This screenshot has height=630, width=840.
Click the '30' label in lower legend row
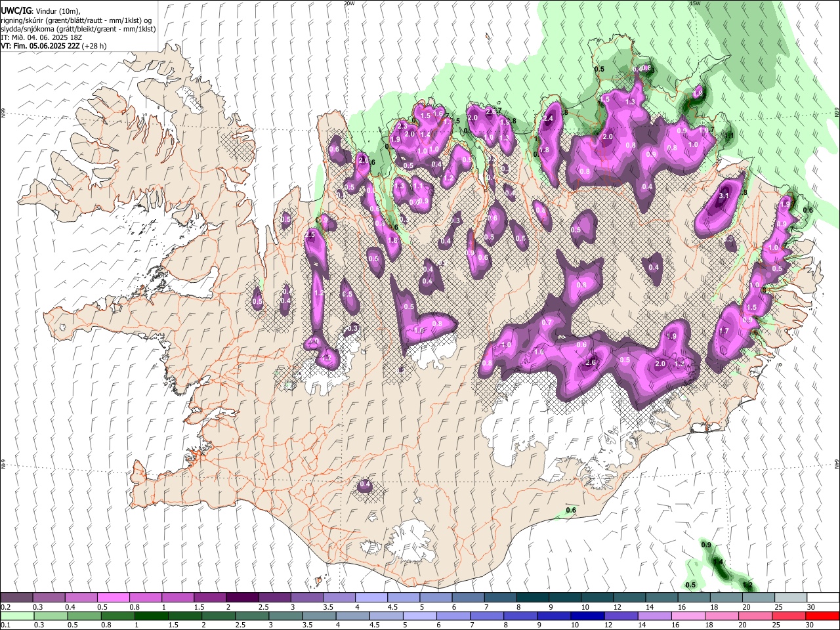(810, 625)
